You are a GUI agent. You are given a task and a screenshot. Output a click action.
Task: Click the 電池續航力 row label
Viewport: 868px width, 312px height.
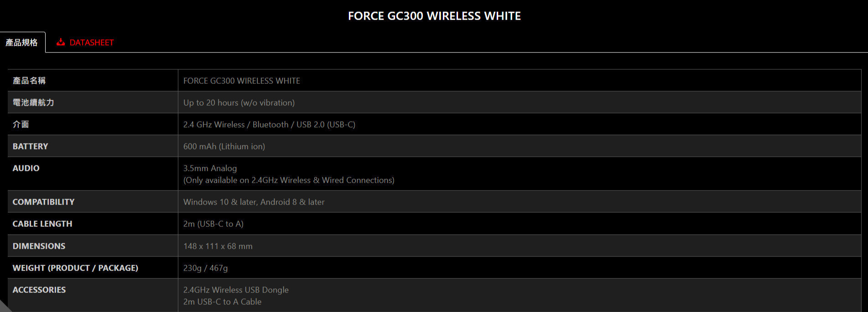[33, 102]
